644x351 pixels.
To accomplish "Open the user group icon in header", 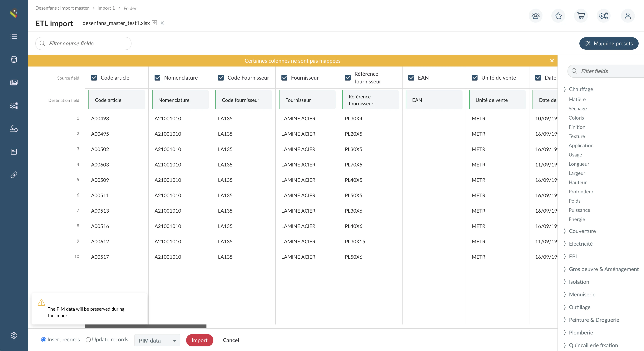I will [535, 16].
